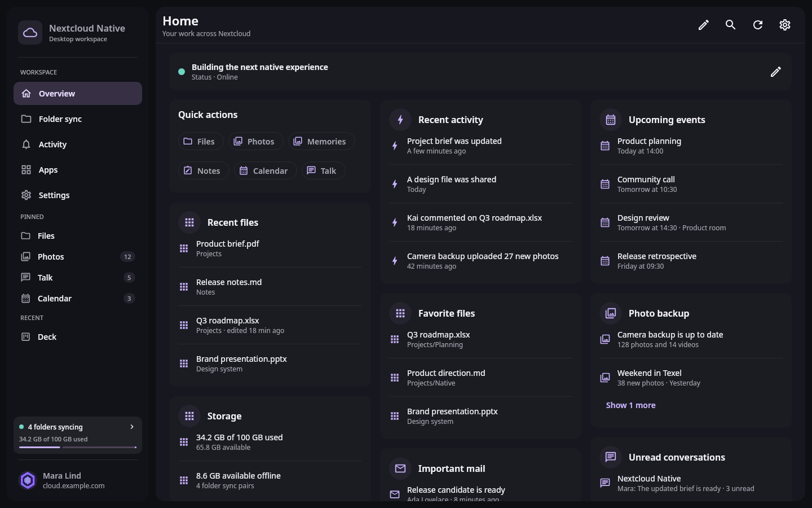This screenshot has height=508, width=812.
Task: Select Overview in the workspace sidebar
Action: [x=78, y=94]
